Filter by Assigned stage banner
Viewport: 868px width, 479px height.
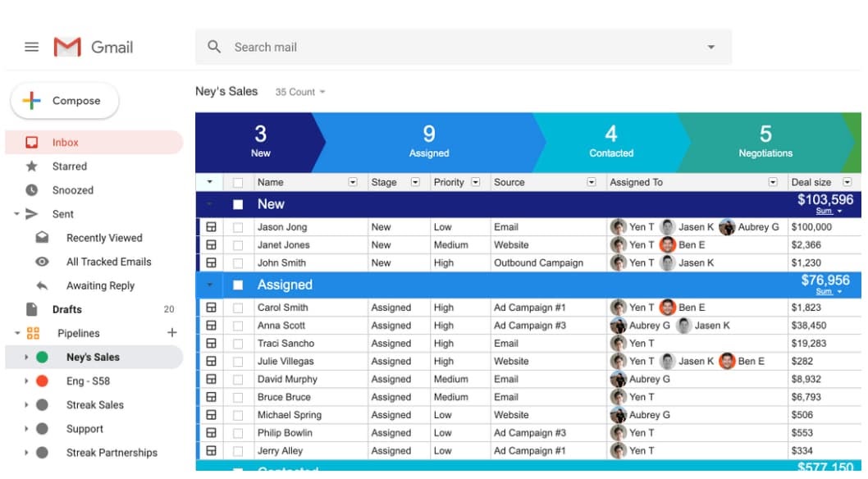coord(429,142)
